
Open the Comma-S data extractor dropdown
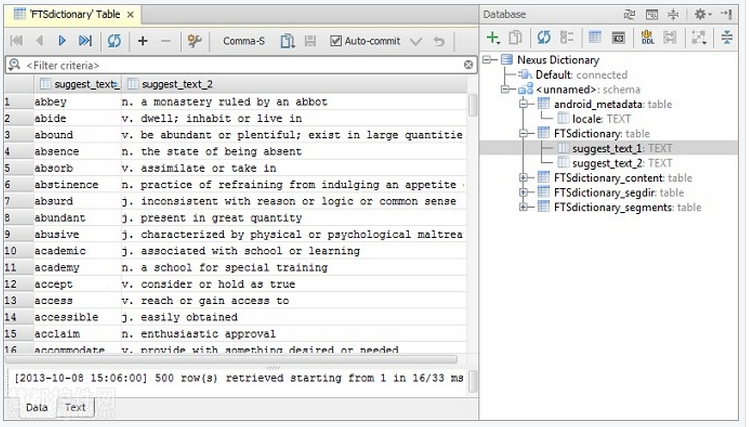tap(244, 41)
